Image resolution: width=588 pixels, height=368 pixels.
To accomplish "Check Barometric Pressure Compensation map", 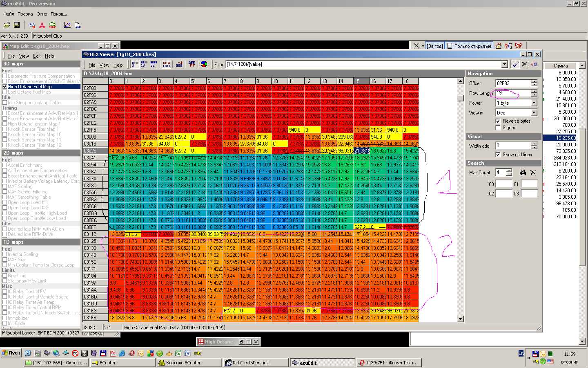I will (x=4, y=76).
